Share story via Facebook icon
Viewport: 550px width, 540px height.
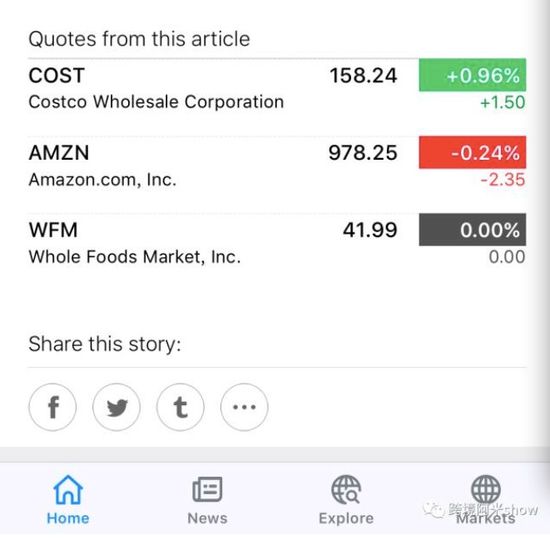click(53, 407)
